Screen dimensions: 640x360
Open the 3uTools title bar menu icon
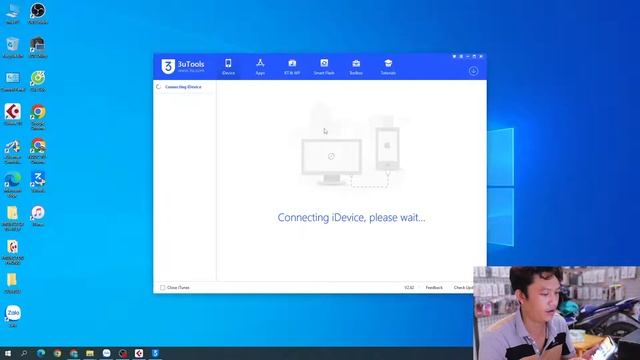click(x=461, y=56)
